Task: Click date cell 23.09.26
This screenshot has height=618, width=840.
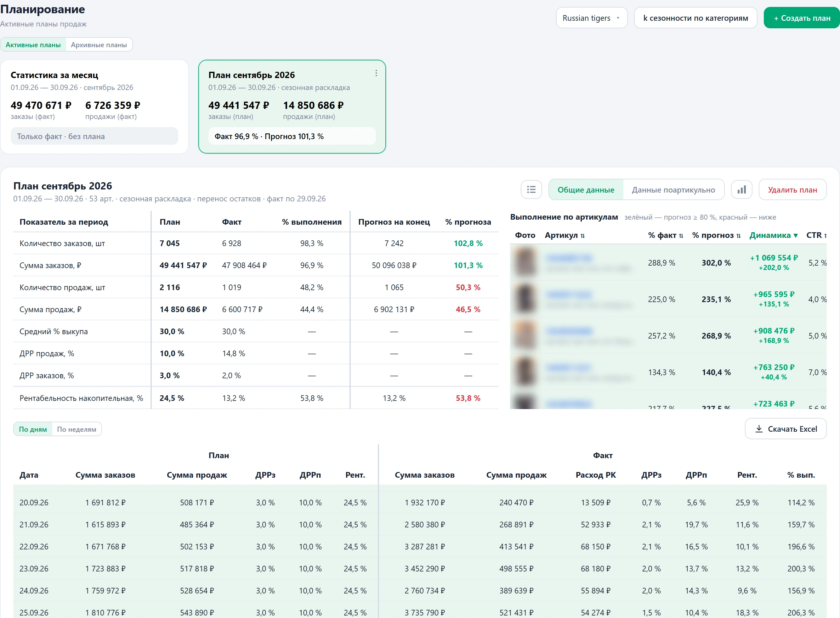Action: click(34, 569)
